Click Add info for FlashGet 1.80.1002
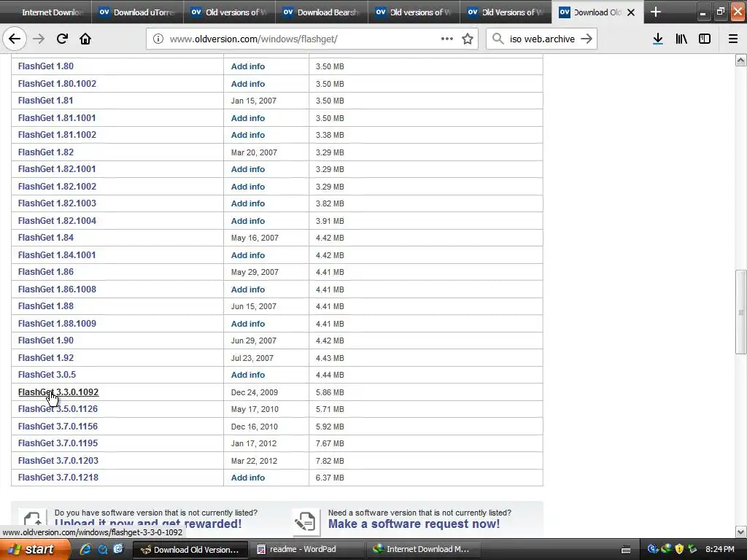 coord(248,84)
